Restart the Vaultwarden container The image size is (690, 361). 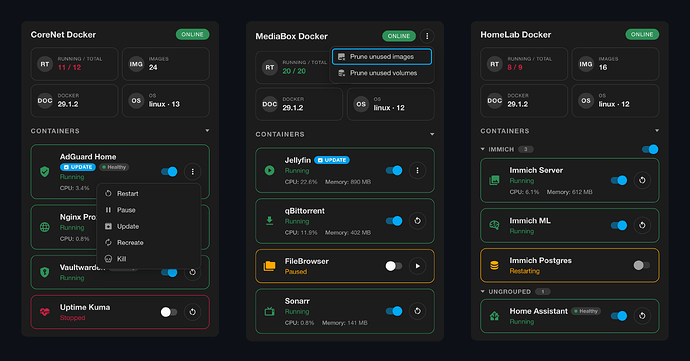click(x=192, y=273)
